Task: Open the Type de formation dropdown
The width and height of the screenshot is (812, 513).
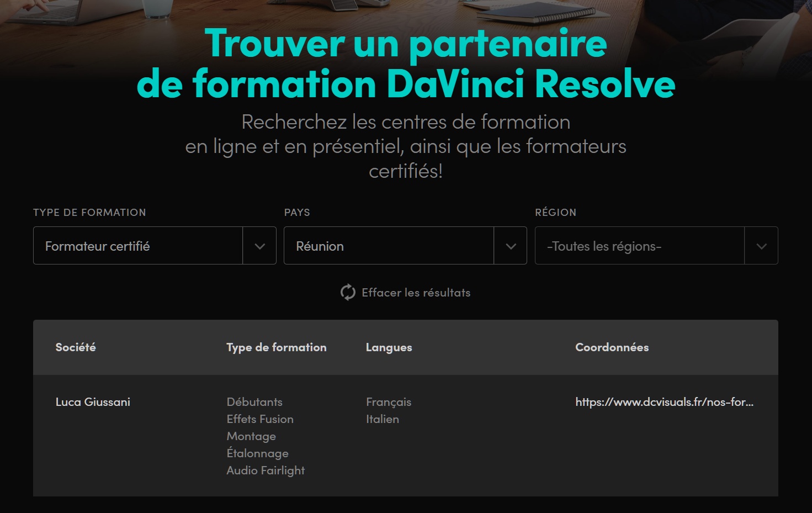Action: coord(138,246)
